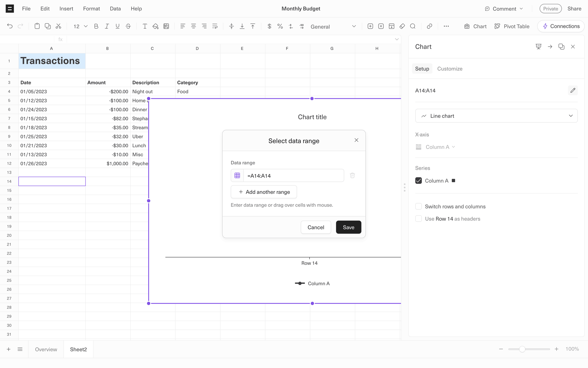Click the Share button
588x368 pixels.
[574, 9]
